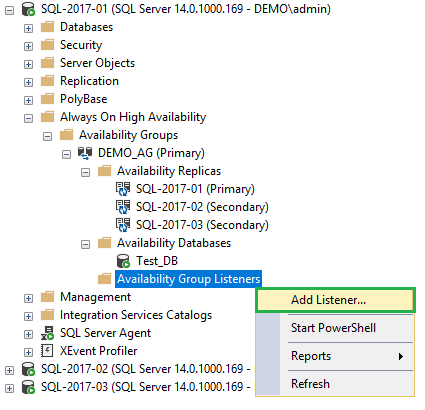Select the DEMO_AG (Primary) label
The image size is (425, 410).
(151, 153)
